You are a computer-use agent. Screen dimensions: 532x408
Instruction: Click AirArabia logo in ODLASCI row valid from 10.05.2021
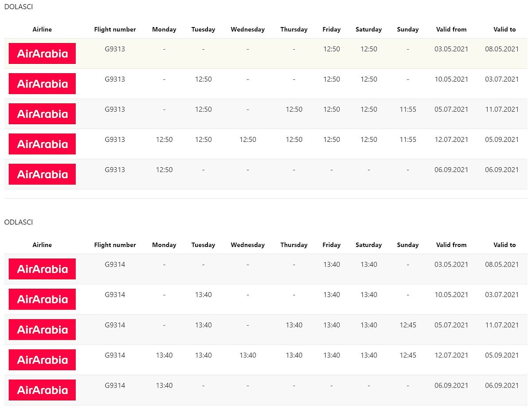pos(42,299)
